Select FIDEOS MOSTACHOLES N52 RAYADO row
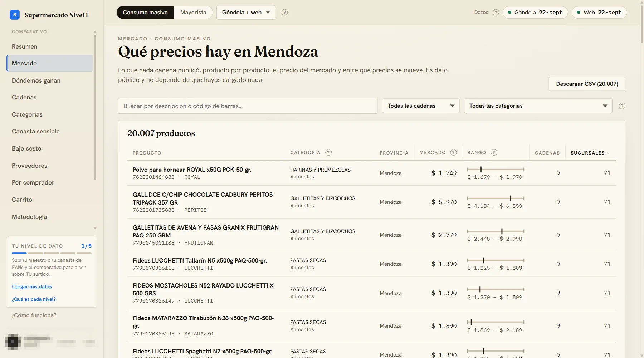 pos(372,293)
